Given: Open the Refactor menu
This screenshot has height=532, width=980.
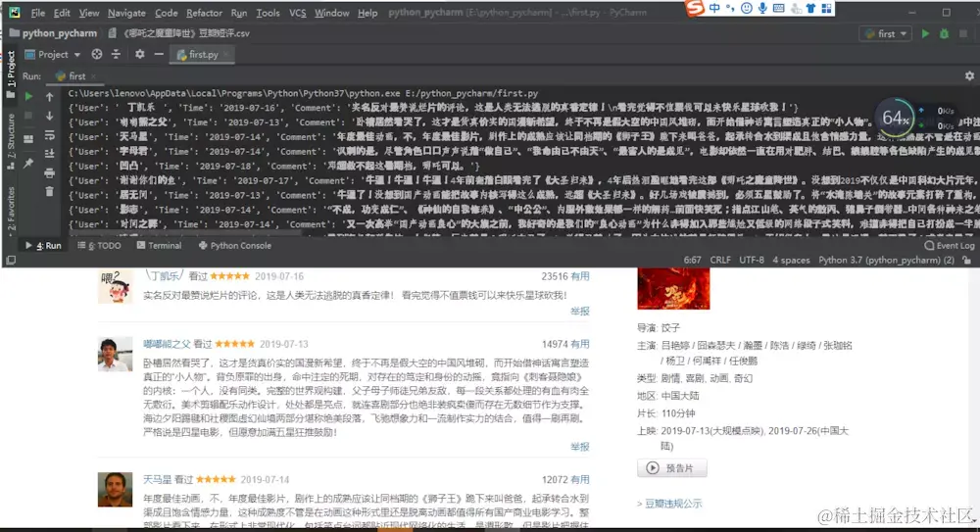Looking at the screenshot, I should pyautogui.click(x=205, y=13).
